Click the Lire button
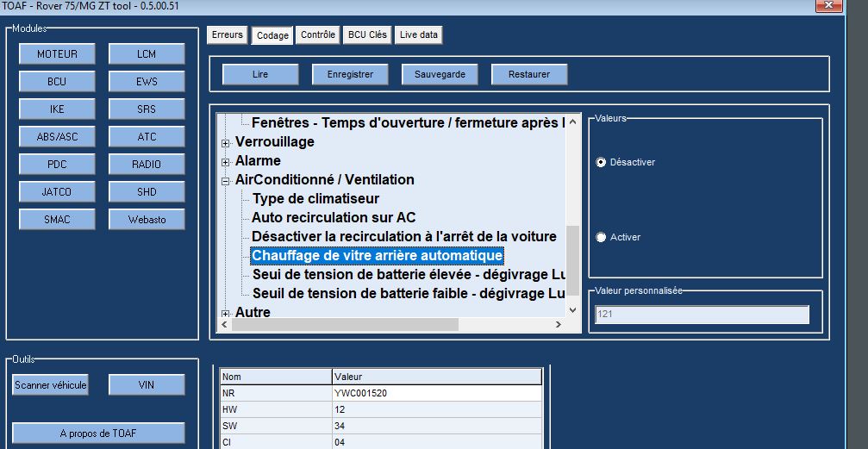Image resolution: width=868 pixels, height=449 pixels. [260, 74]
